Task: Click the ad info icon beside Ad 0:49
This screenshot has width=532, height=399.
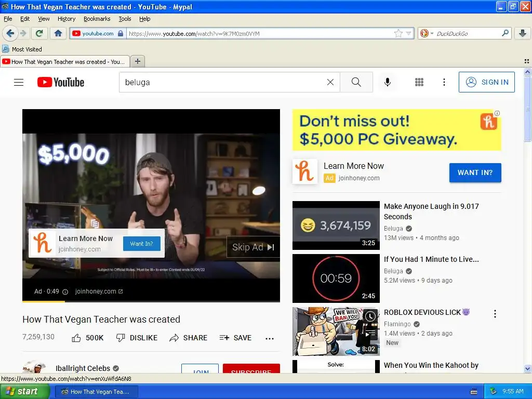Action: 65,292
